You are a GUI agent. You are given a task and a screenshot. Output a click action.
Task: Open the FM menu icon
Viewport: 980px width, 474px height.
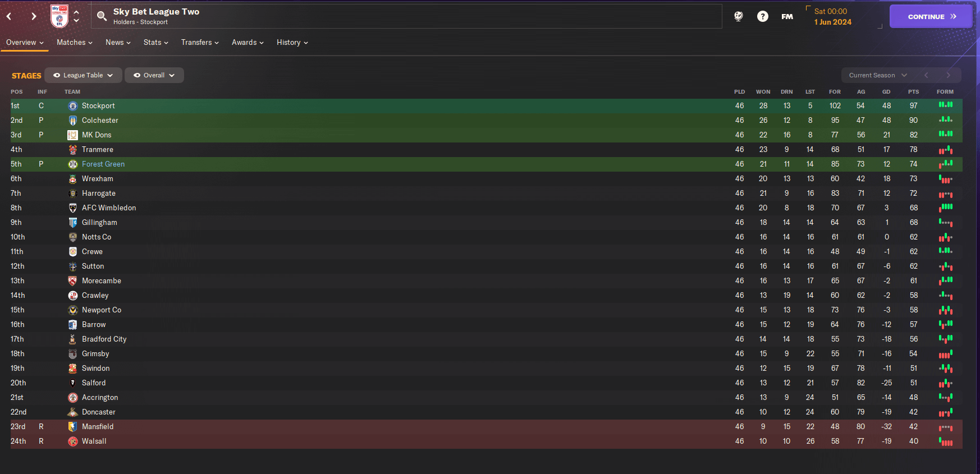[x=787, y=16]
